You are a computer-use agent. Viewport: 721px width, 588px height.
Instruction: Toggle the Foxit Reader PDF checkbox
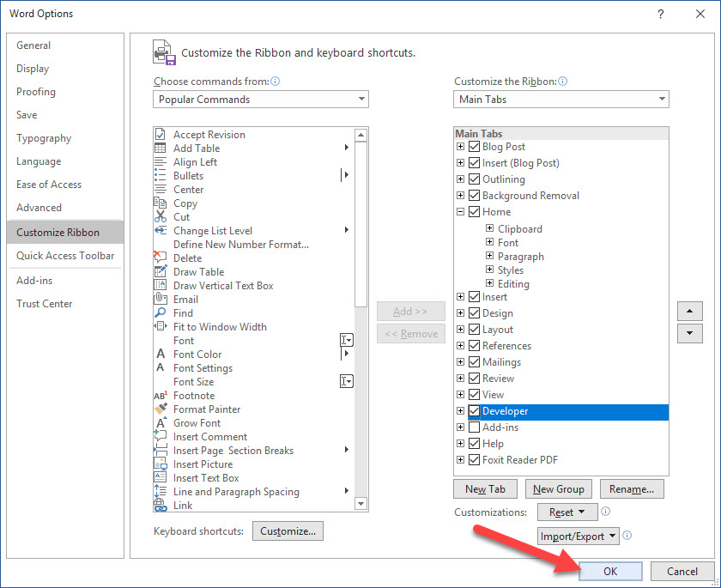(x=474, y=460)
